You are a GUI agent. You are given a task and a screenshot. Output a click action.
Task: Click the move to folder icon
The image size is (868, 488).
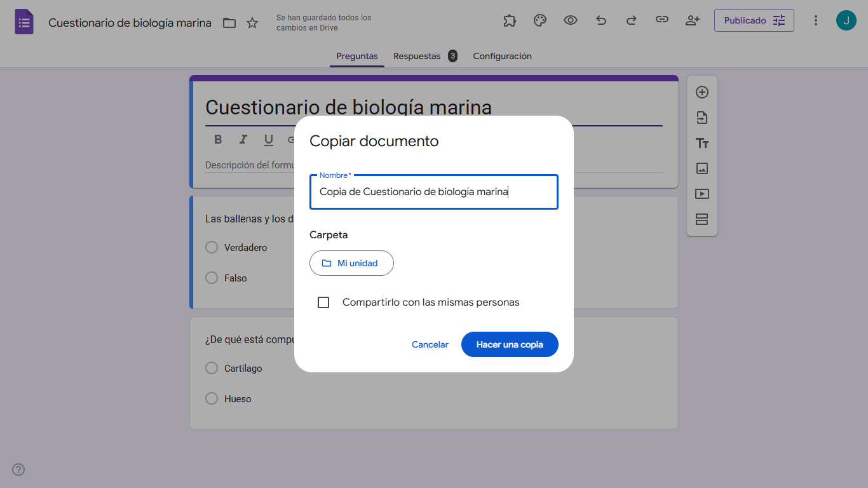tap(229, 23)
